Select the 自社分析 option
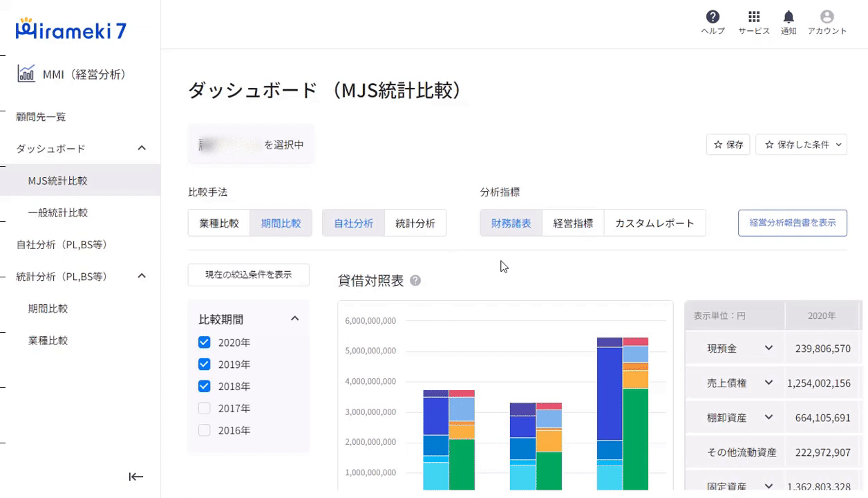The image size is (868, 498). [353, 223]
